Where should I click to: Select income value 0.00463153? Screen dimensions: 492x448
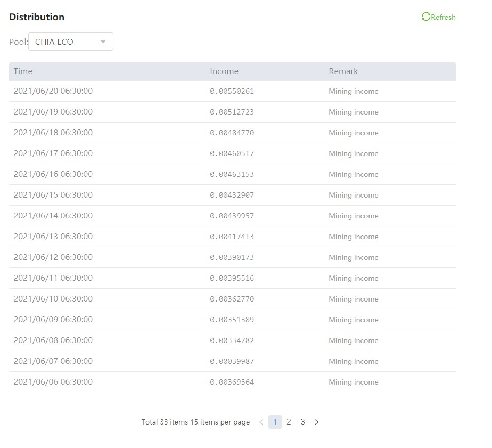pos(232,174)
